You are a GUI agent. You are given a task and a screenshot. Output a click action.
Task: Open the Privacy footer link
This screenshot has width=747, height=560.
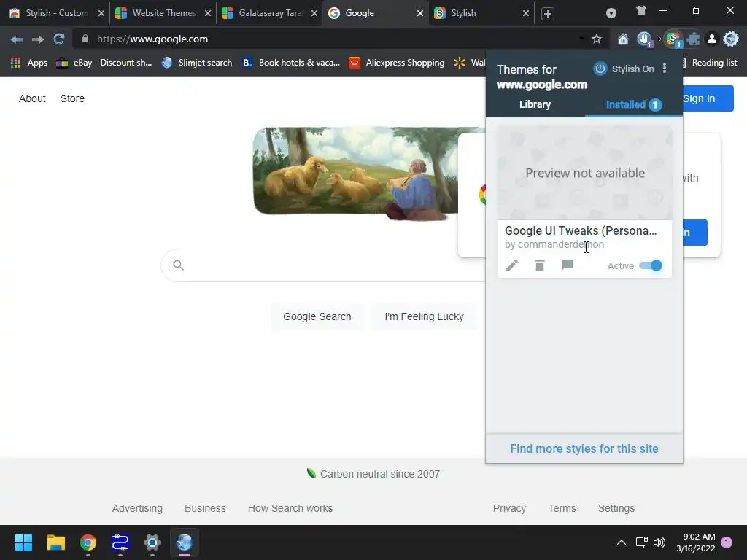(x=509, y=508)
